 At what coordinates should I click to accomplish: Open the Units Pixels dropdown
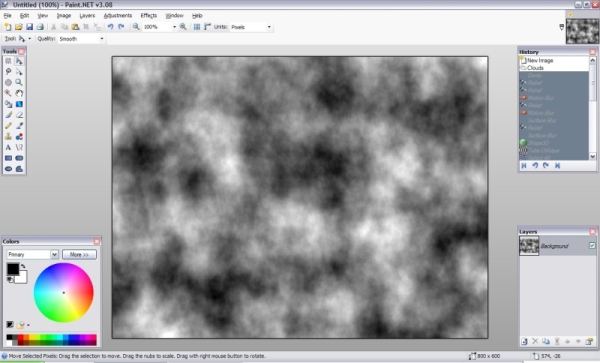click(251, 27)
